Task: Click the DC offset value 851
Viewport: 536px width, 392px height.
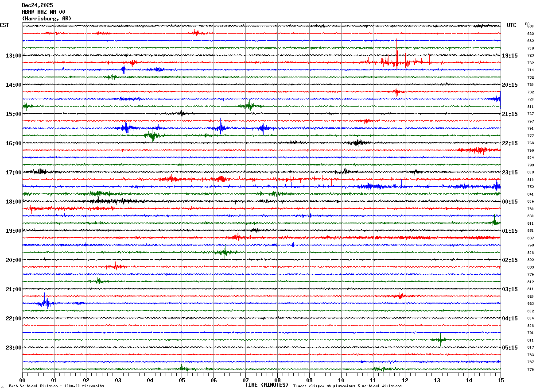Action: tap(530, 231)
